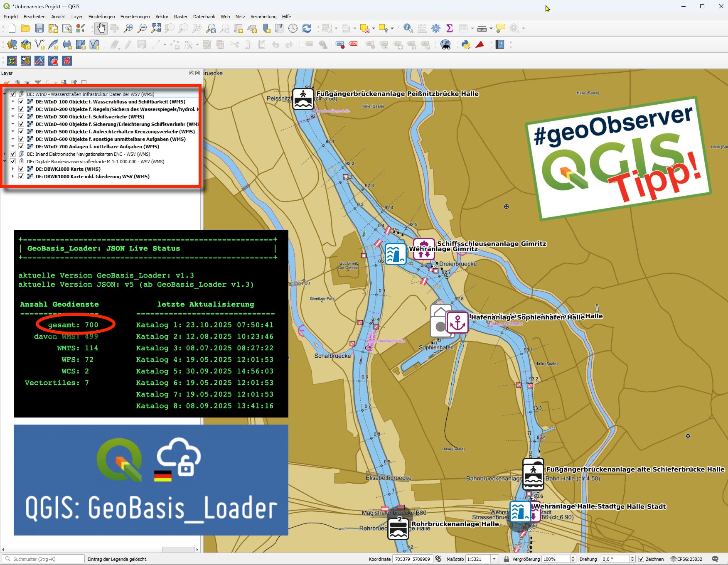Select the Pan Map hand tool
Image resolution: width=728 pixels, height=565 pixels.
click(x=101, y=28)
